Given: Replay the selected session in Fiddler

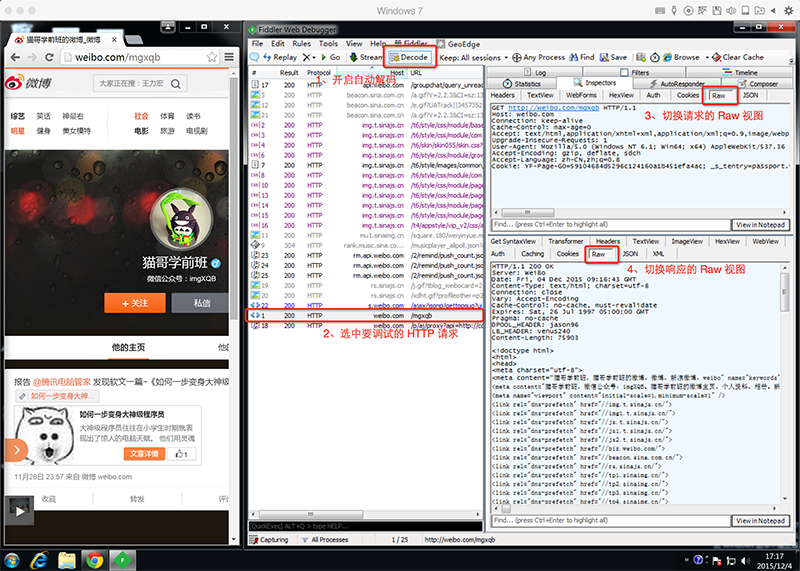Looking at the screenshot, I should pyautogui.click(x=280, y=57).
